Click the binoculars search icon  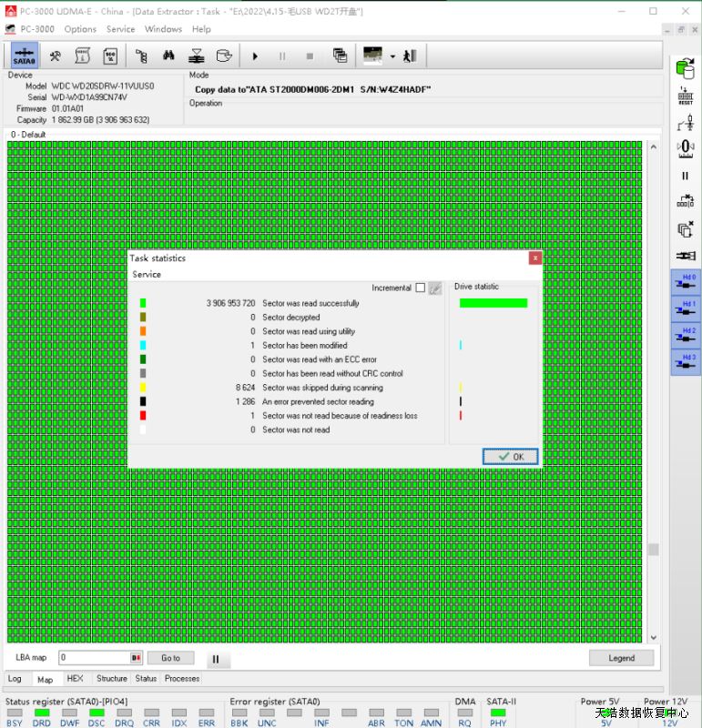pyautogui.click(x=168, y=56)
